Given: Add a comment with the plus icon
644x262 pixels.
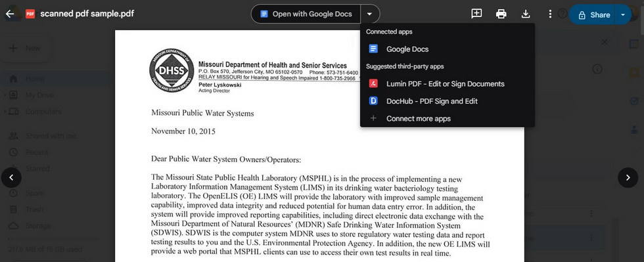Looking at the screenshot, I should coord(476,14).
